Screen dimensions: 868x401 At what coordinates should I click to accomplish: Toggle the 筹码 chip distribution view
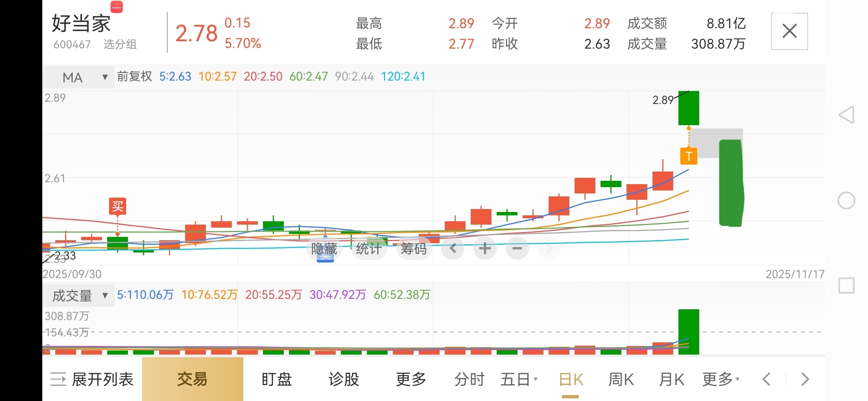(414, 248)
